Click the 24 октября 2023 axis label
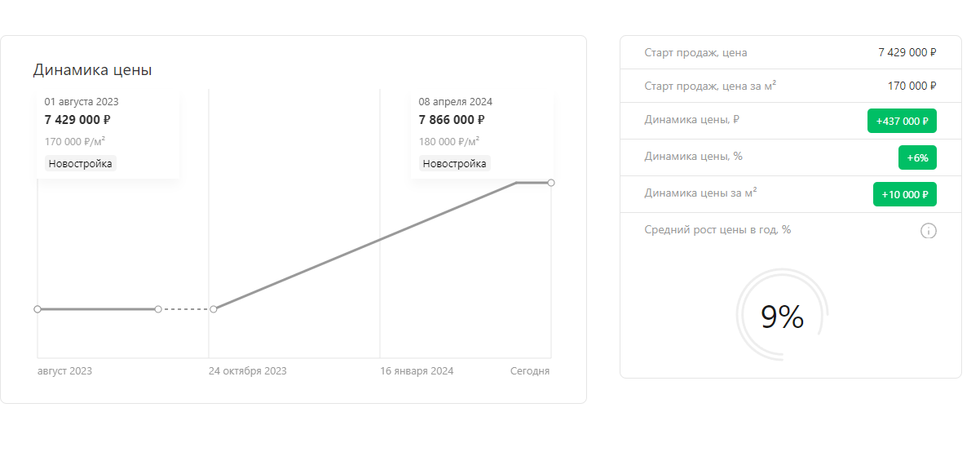Viewport: 980px width, 452px height. pyautogui.click(x=247, y=371)
